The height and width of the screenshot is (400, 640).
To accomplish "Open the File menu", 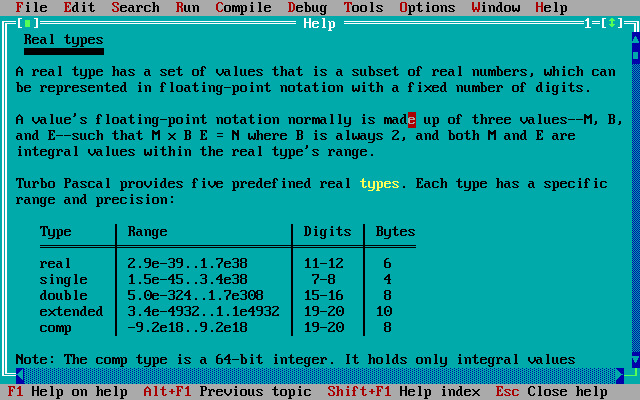I will [31, 7].
